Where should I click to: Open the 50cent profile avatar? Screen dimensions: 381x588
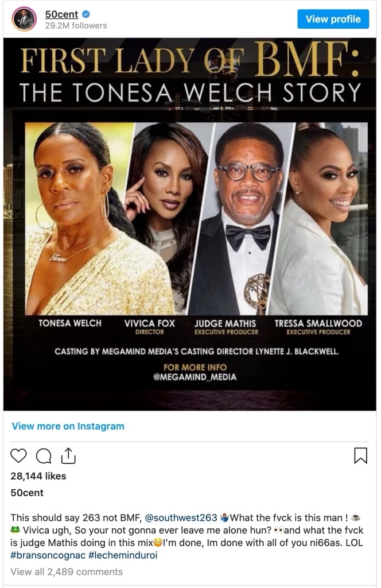coord(24,19)
